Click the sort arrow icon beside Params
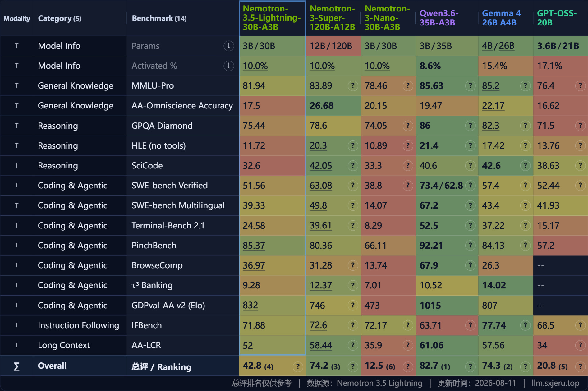The width and height of the screenshot is (588, 391). coord(229,46)
